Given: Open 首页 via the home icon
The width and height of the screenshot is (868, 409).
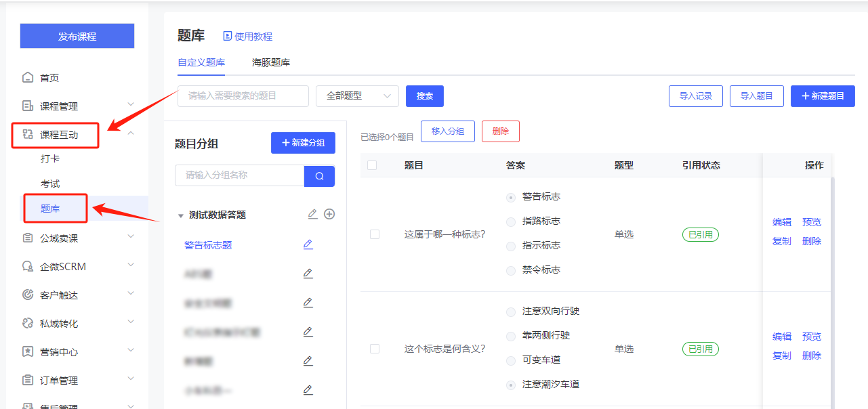Looking at the screenshot, I should 28,78.
